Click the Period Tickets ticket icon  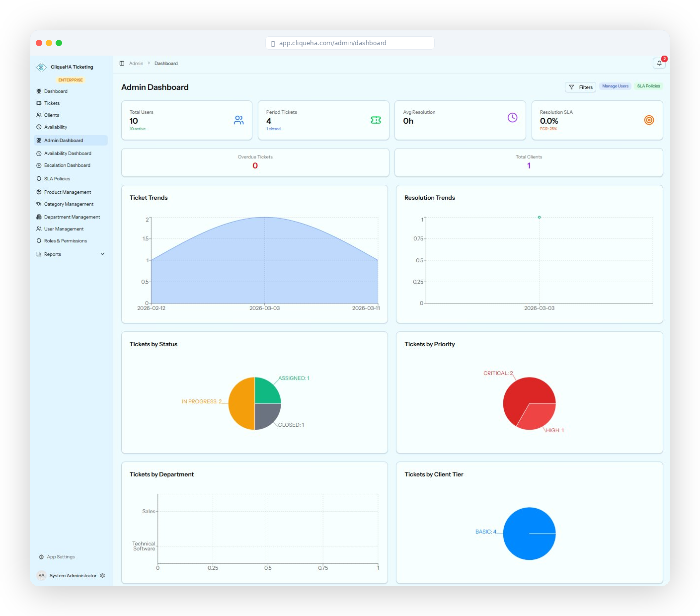coord(376,120)
